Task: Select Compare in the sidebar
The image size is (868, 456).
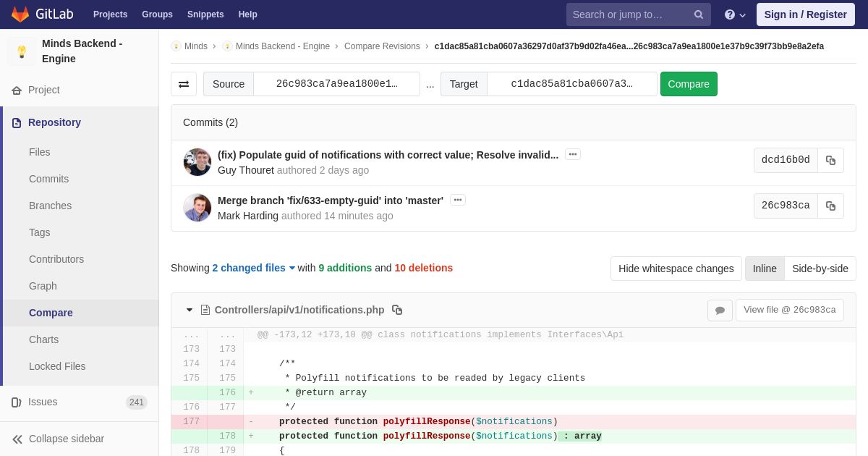Action: pos(51,313)
